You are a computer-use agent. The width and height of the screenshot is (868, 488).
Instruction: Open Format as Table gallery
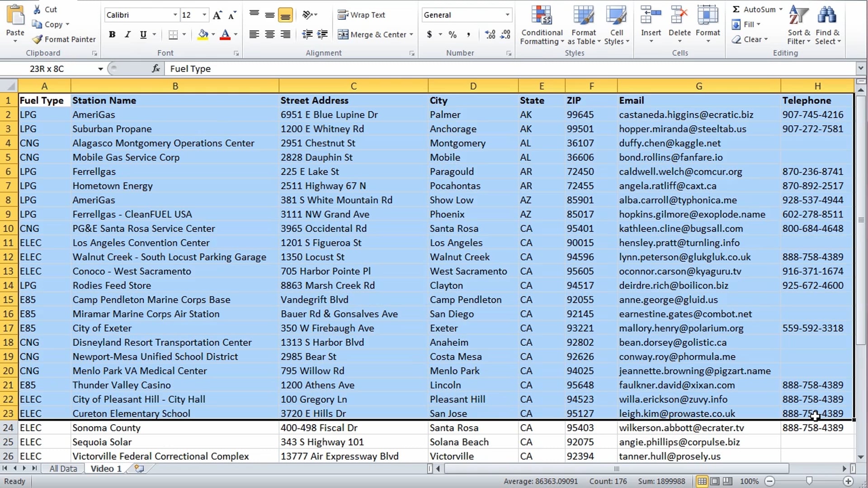coord(584,26)
